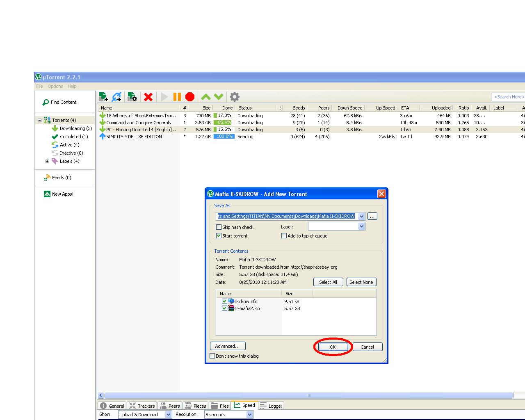The width and height of the screenshot is (525, 420).
Task: Select the Downloading (3) category
Action: pos(76,128)
